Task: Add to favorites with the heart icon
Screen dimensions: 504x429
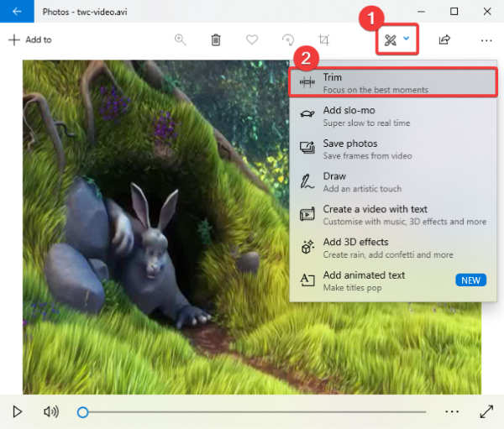Action: 252,40
